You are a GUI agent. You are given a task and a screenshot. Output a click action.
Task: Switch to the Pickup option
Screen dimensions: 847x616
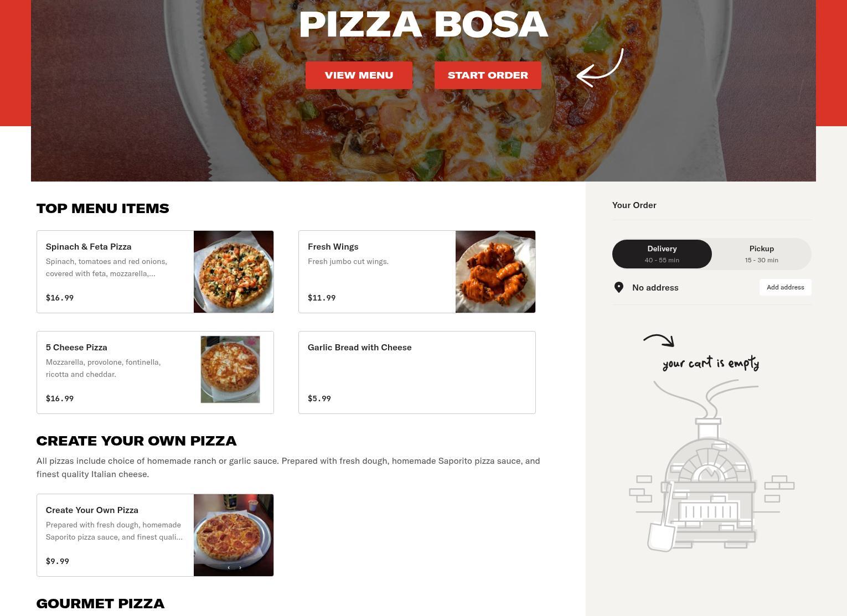pyautogui.click(x=762, y=254)
